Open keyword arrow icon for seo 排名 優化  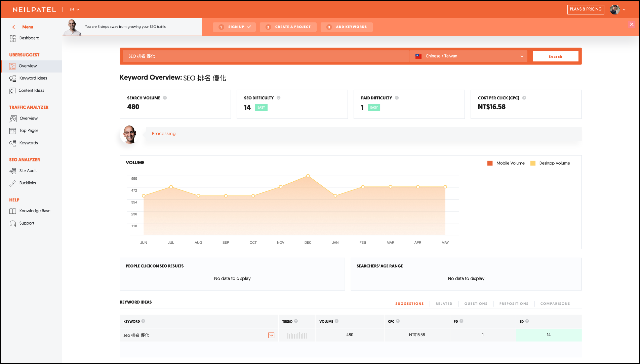271,335
